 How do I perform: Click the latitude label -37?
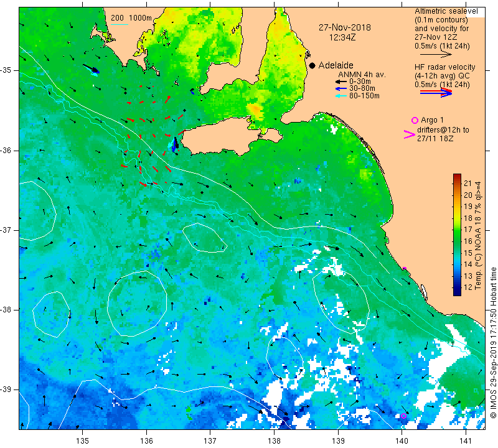[6, 230]
